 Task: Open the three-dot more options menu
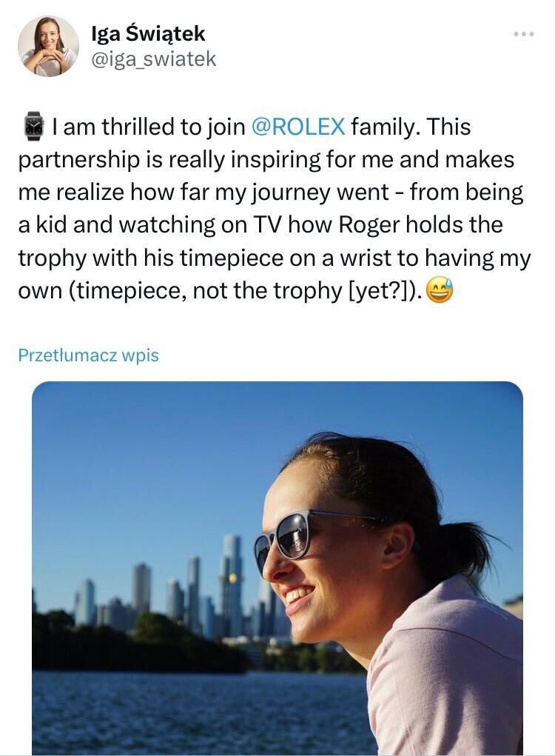(x=523, y=34)
